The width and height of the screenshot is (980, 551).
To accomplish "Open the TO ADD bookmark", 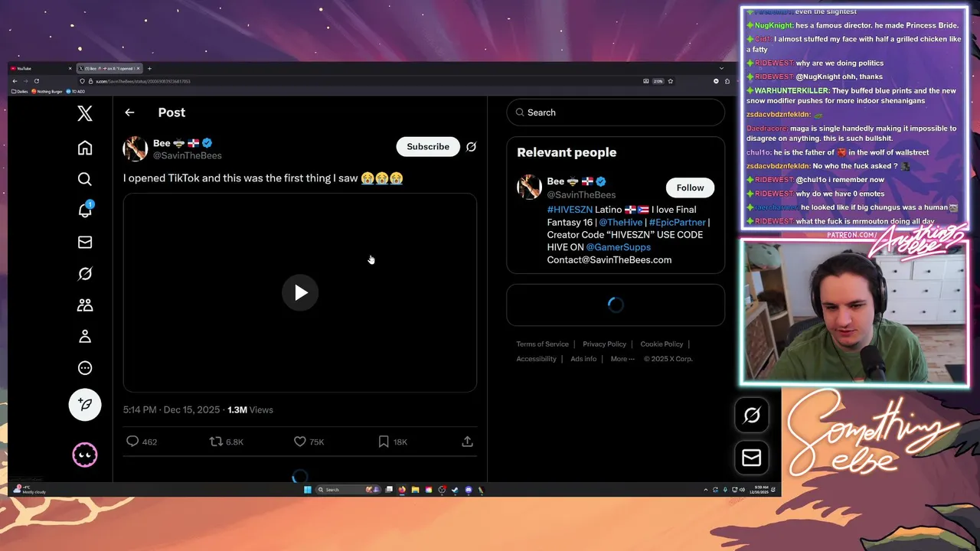I will click(x=76, y=91).
